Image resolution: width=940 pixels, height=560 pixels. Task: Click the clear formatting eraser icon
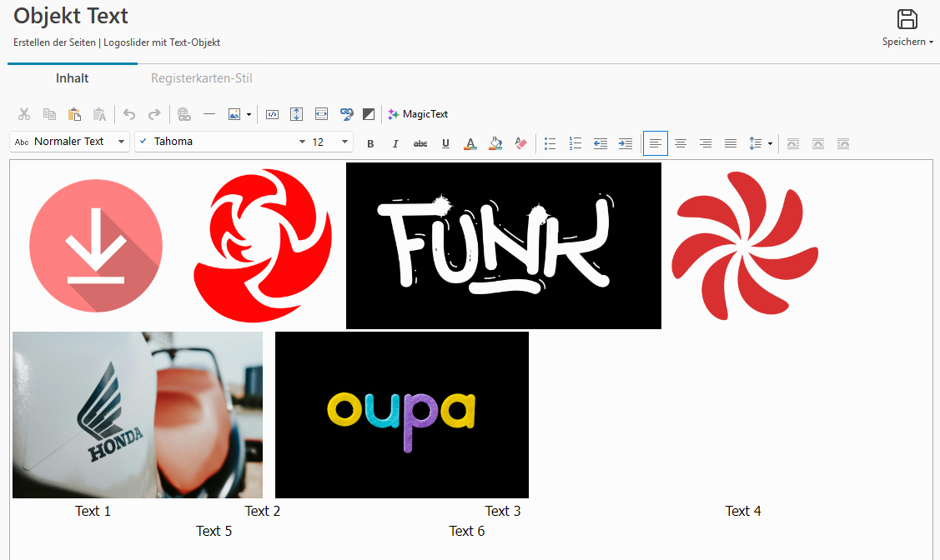pos(520,143)
